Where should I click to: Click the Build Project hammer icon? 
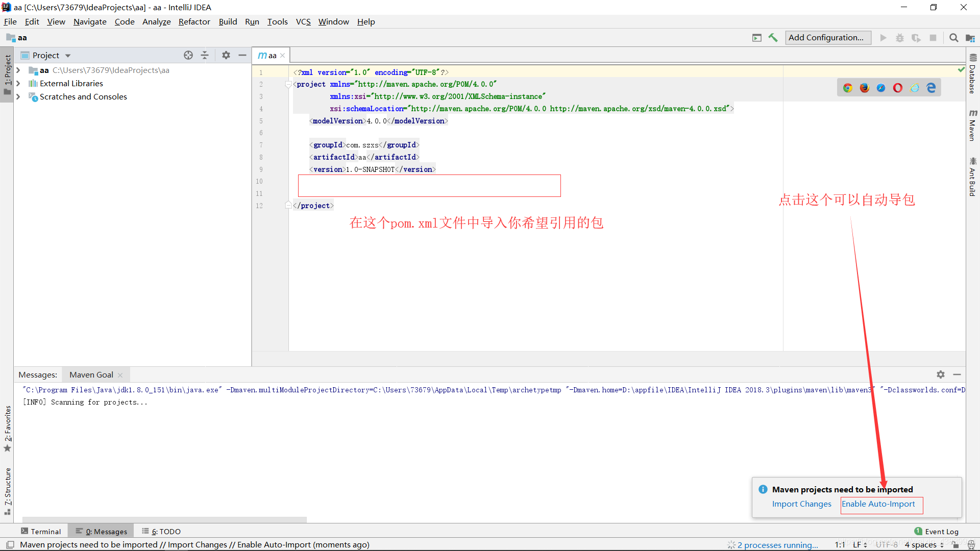(x=773, y=38)
